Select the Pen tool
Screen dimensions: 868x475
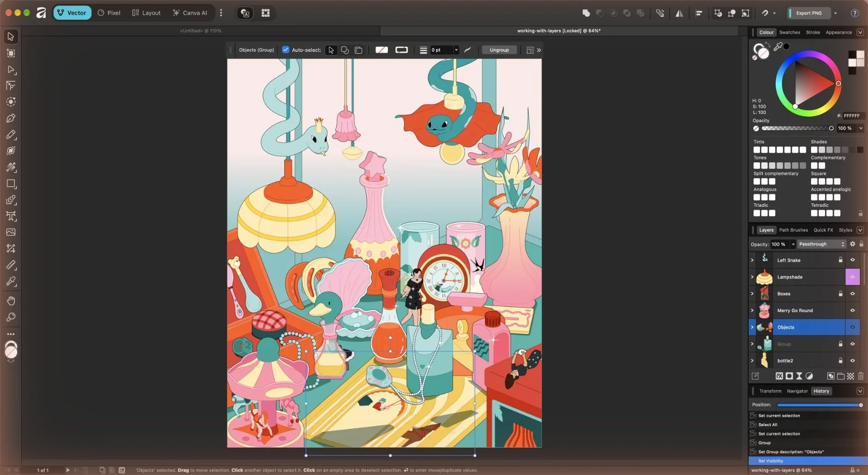pos(10,118)
